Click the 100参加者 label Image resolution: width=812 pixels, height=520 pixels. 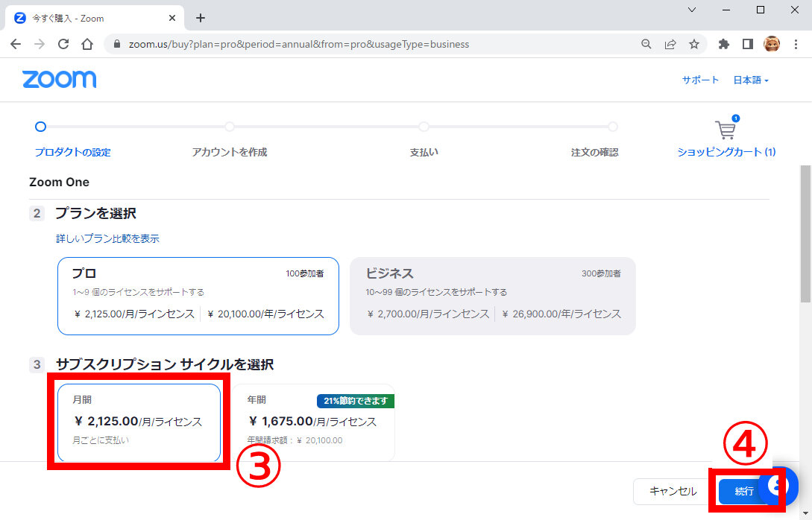(x=304, y=273)
